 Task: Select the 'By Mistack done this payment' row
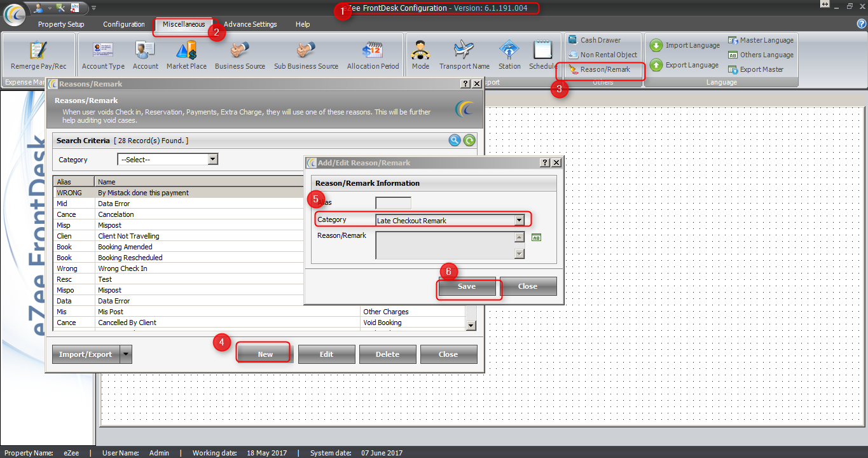click(x=179, y=193)
